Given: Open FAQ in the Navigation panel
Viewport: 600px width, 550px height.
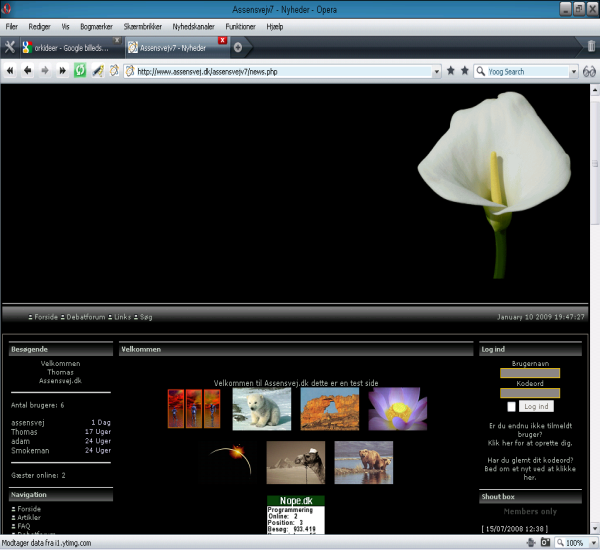Looking at the screenshot, I should (24, 526).
